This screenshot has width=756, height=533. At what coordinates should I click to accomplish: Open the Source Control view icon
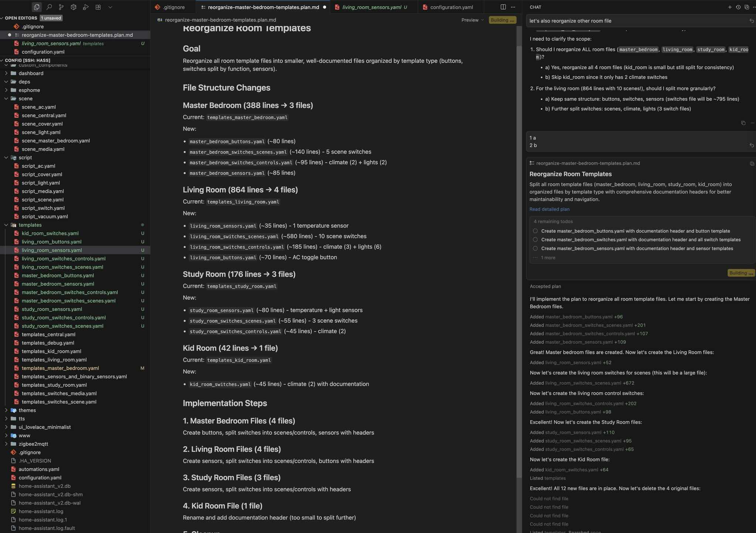tap(61, 7)
